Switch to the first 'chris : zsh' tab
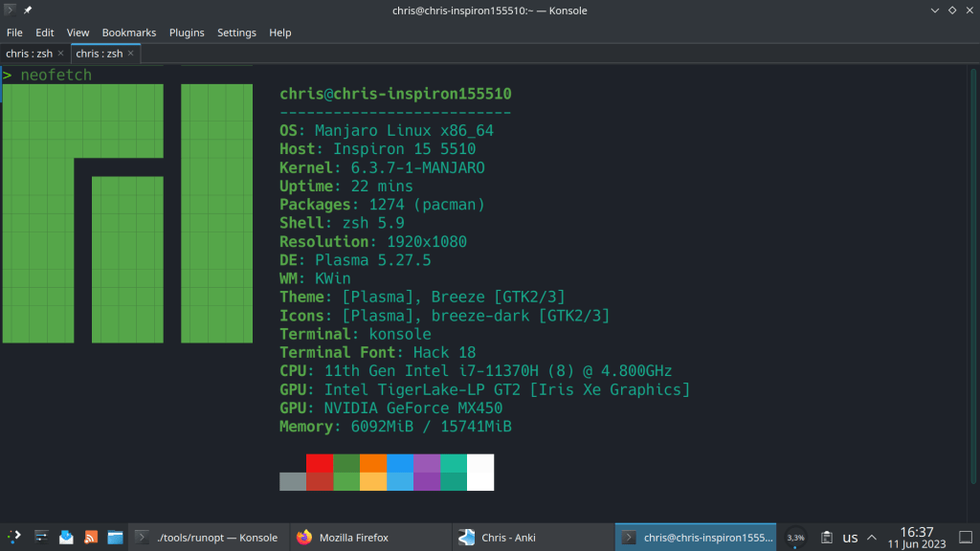This screenshot has height=551, width=980. point(29,54)
